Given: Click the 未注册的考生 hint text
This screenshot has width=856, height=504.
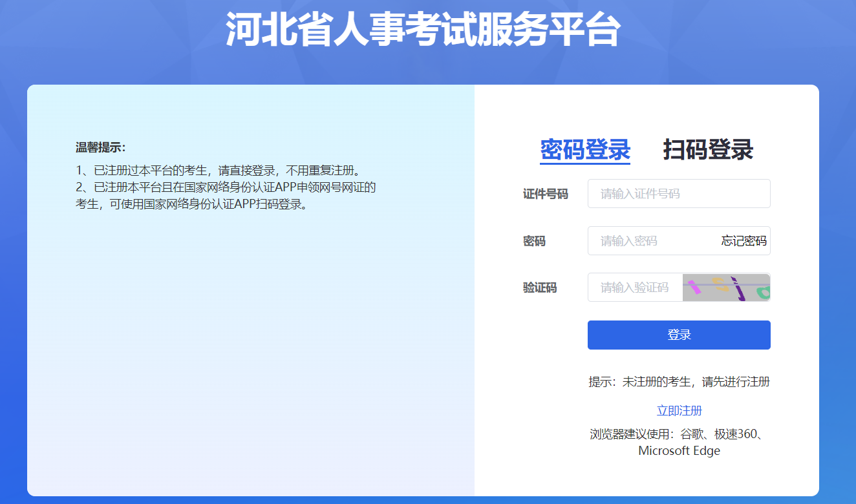Looking at the screenshot, I should tap(679, 382).
